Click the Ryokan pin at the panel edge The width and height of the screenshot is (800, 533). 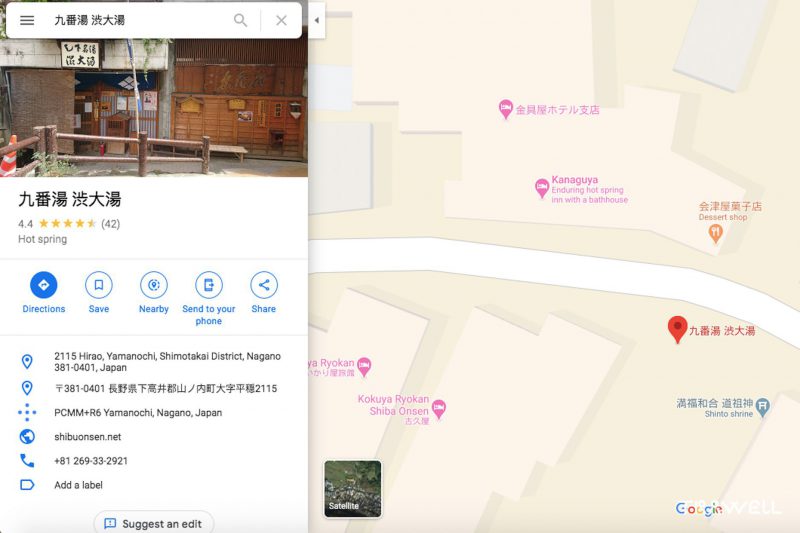click(364, 366)
